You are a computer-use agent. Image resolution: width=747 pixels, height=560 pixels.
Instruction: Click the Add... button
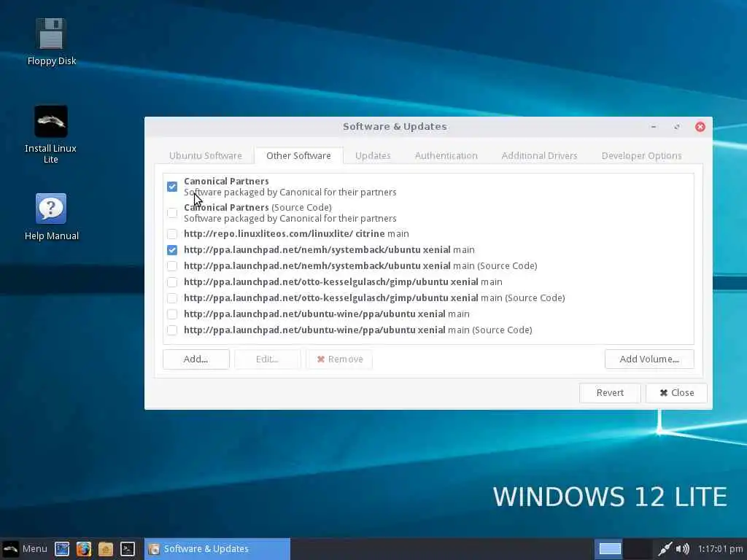click(x=196, y=359)
